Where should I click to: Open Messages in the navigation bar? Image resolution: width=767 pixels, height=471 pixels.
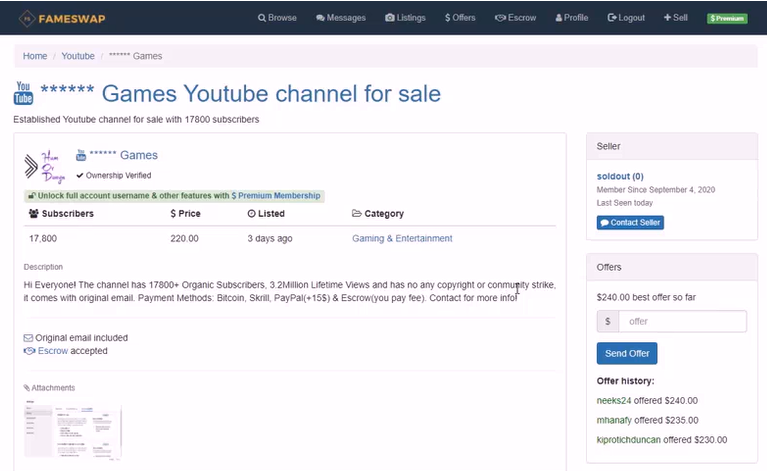pyautogui.click(x=341, y=18)
